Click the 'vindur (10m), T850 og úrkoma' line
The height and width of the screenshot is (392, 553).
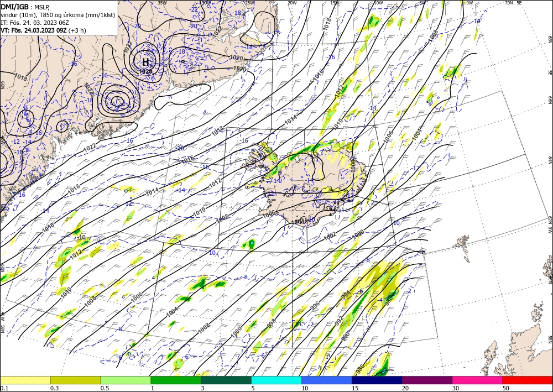[x=58, y=14]
